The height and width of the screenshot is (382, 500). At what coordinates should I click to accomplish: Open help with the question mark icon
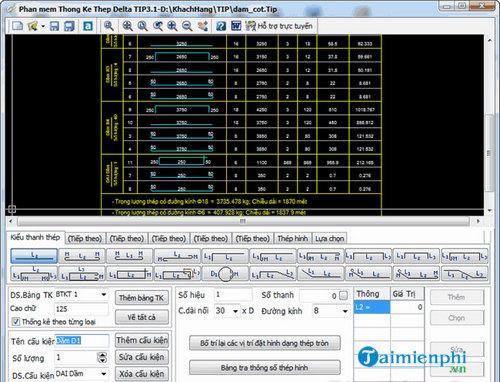221,26
